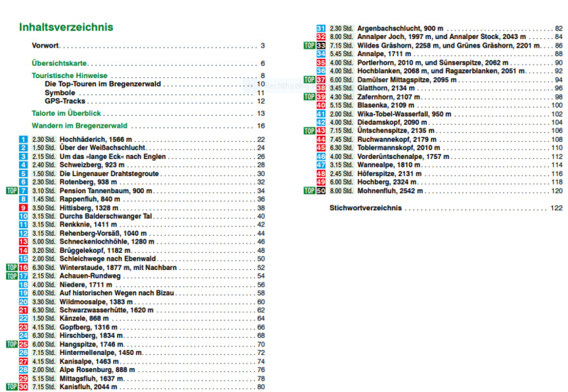Click the blue tour number 1 badge

23,139
